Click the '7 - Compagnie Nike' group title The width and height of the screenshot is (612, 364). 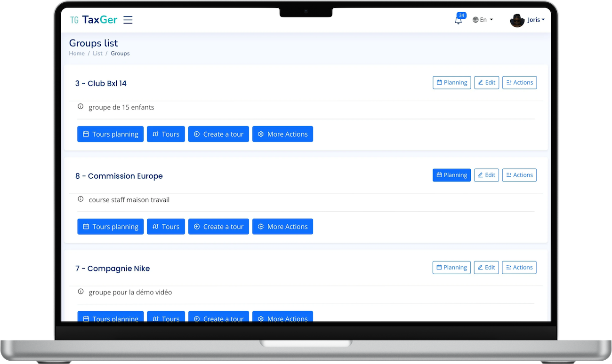pyautogui.click(x=113, y=269)
